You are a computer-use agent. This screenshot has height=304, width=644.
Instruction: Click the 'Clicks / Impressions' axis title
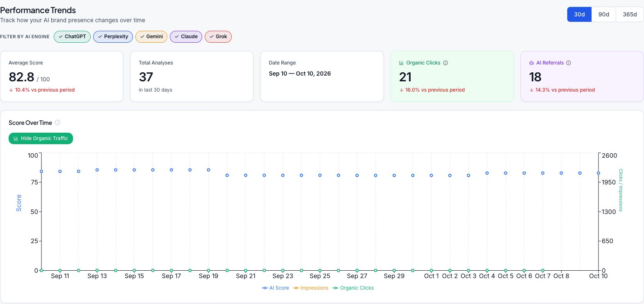[621, 190]
